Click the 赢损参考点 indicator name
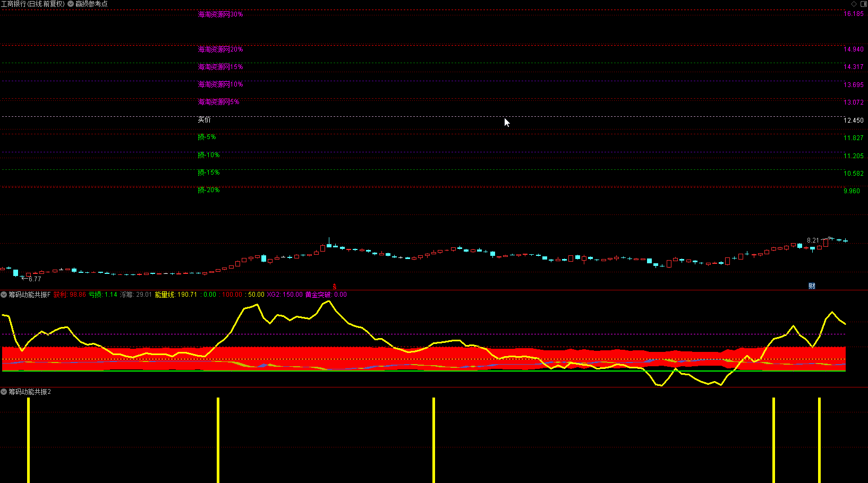Viewport: 868px width, 483px height. click(x=91, y=4)
